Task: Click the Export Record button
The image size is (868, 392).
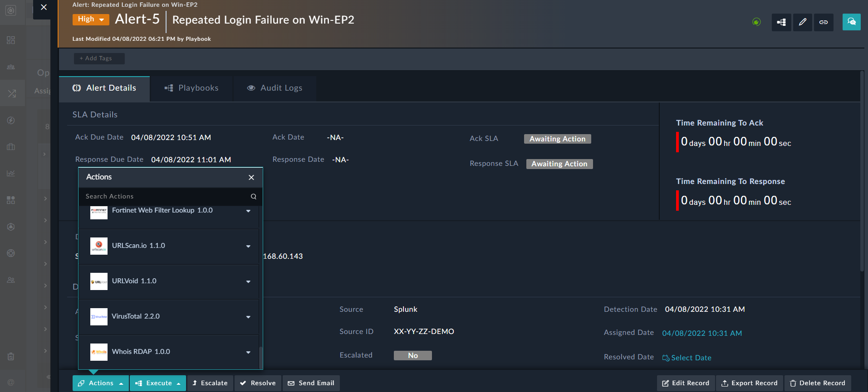Action: point(750,383)
